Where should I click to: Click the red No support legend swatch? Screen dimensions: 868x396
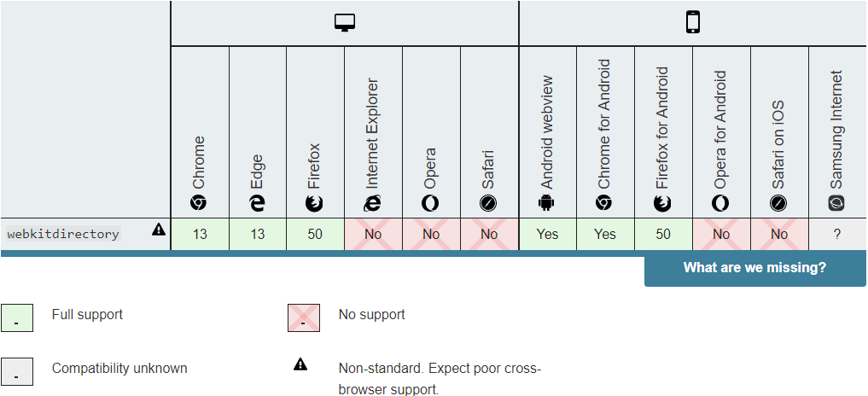click(304, 317)
